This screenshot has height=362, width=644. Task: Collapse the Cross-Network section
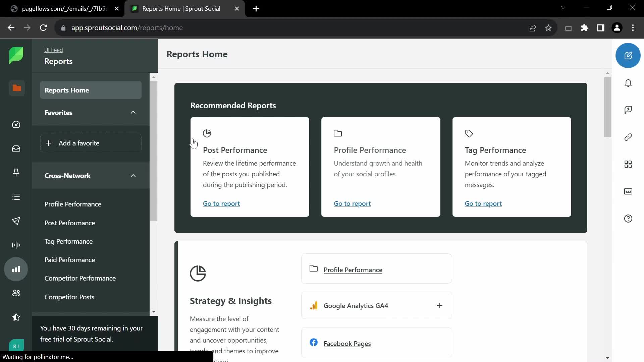tap(133, 176)
